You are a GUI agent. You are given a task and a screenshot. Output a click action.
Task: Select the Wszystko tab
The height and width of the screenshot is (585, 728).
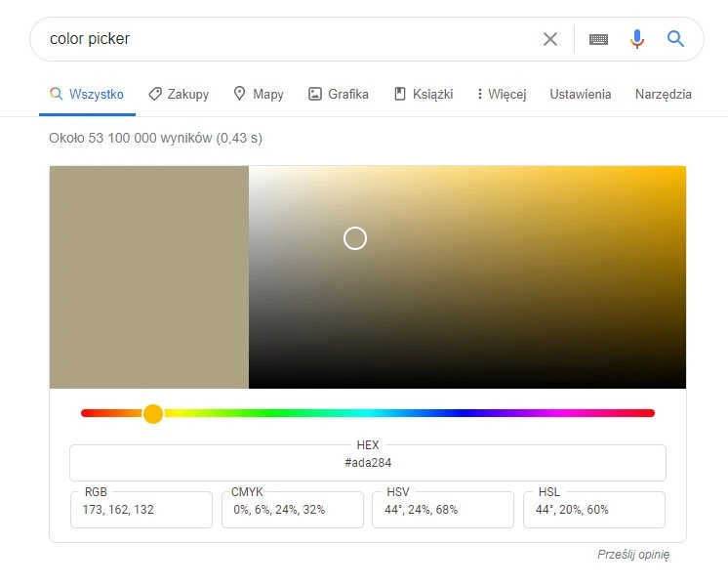(87, 95)
